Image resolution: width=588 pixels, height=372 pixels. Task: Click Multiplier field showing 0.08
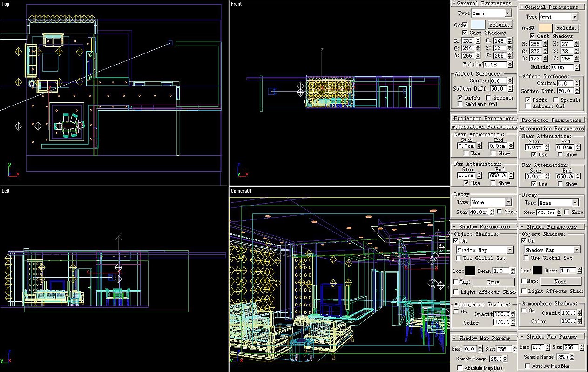click(494, 65)
